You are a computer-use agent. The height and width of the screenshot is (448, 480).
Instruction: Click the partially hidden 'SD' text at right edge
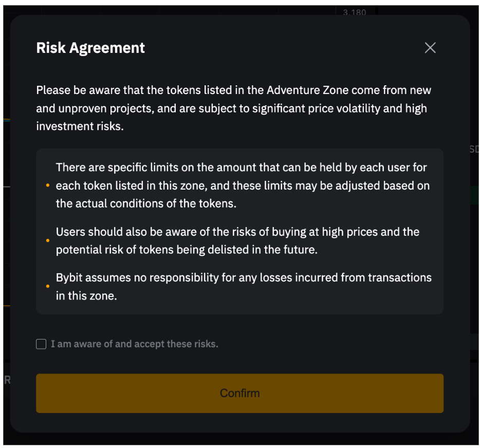[x=474, y=150]
